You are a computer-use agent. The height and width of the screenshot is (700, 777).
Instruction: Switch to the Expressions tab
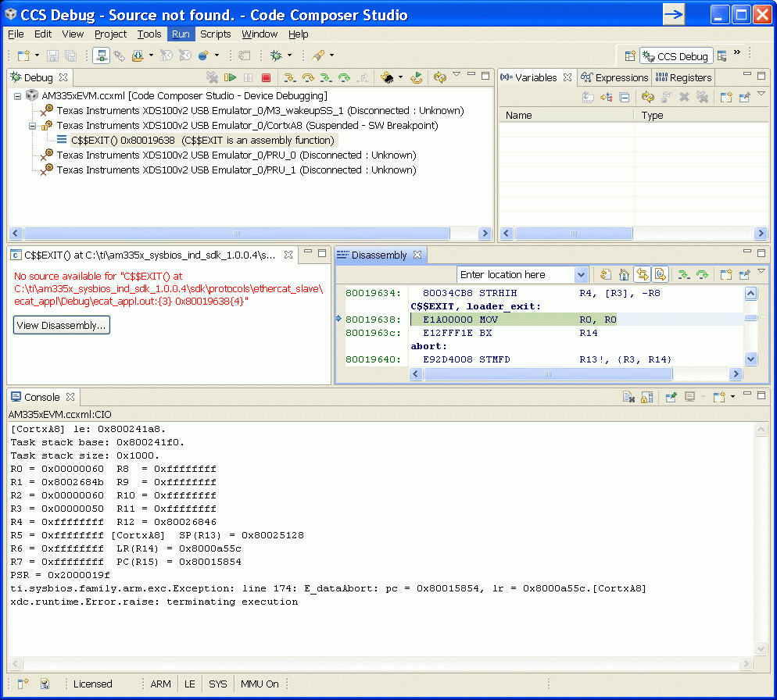pos(614,78)
